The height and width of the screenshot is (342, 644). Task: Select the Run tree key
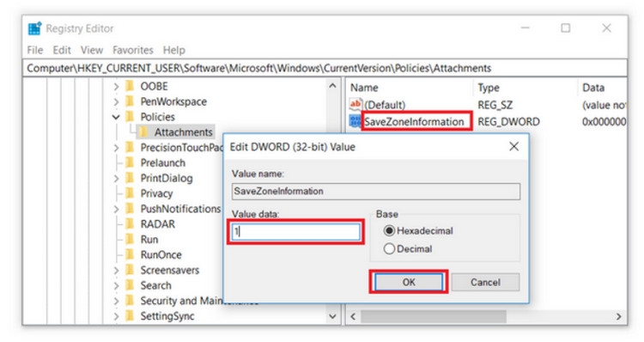click(149, 239)
